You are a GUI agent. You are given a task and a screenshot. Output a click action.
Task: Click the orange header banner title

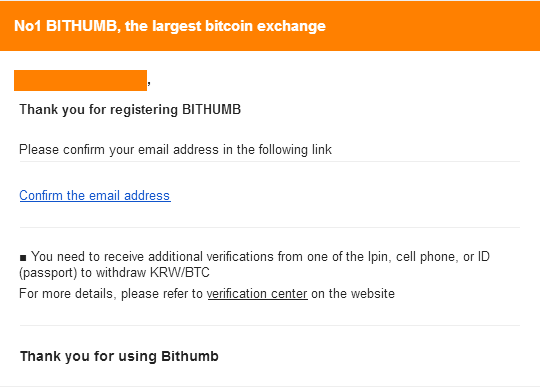(x=170, y=26)
